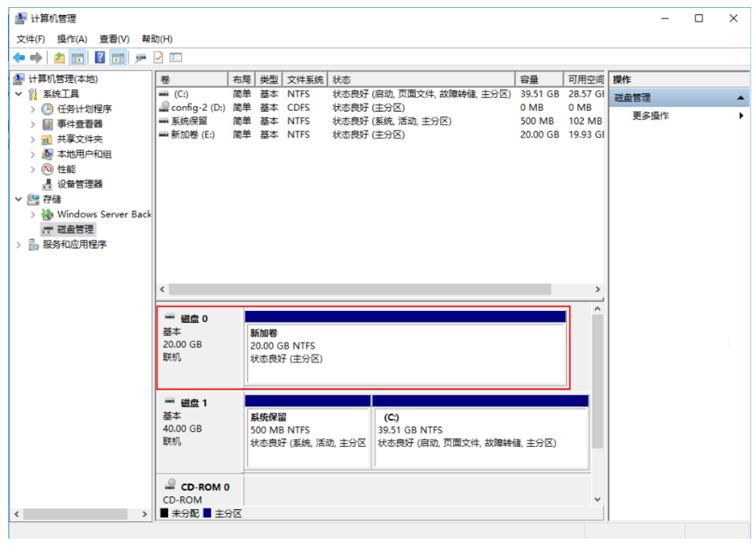Image resolution: width=756 pixels, height=545 pixels.
Task: Expand the 更多操作 submenu arrow
Action: coord(741,116)
